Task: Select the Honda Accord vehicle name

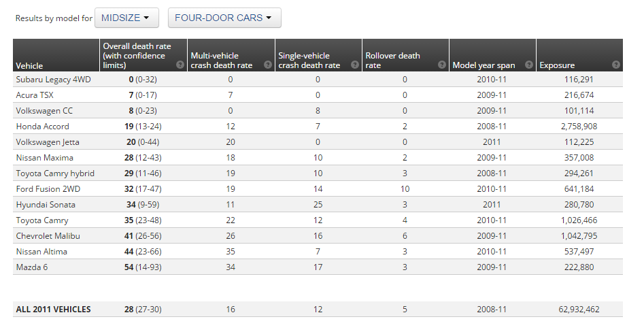Action: [x=42, y=127]
